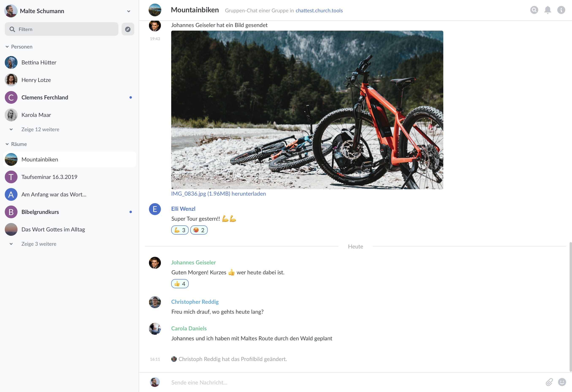Click the Mountainbiken room avatar in header
The image size is (572, 392).
tap(155, 10)
